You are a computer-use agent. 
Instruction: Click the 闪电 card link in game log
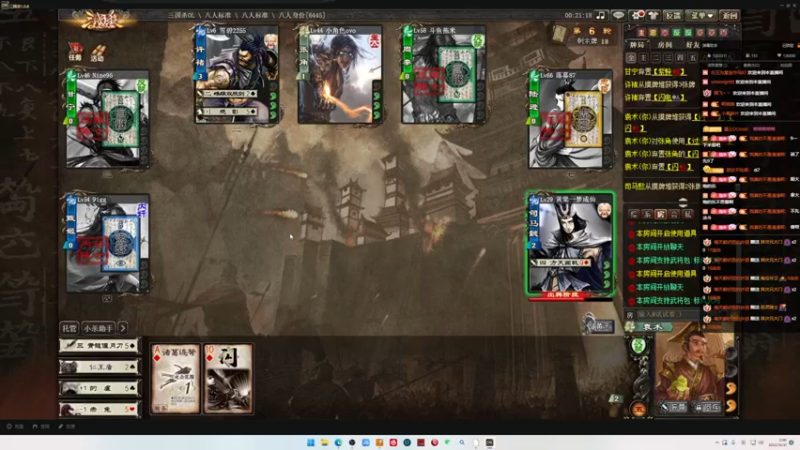point(669,97)
